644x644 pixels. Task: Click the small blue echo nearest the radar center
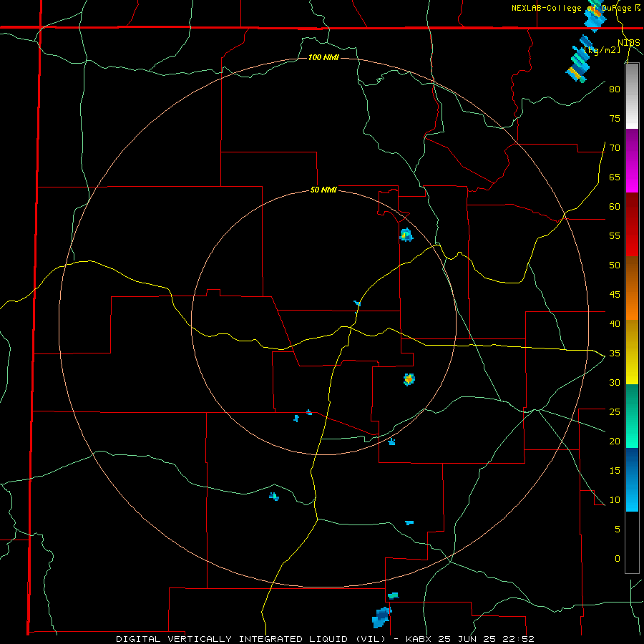pyautogui.click(x=357, y=303)
